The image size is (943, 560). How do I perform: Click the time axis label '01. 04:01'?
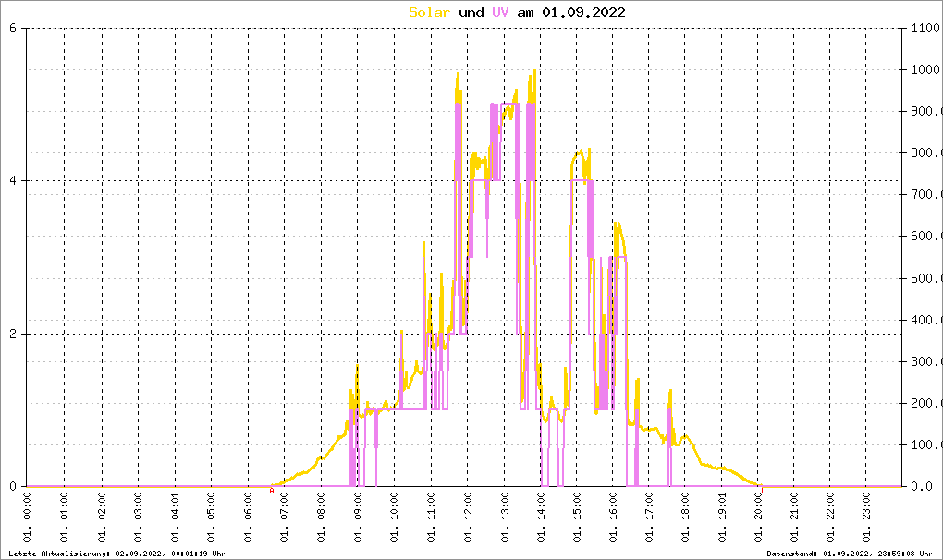[x=175, y=517]
